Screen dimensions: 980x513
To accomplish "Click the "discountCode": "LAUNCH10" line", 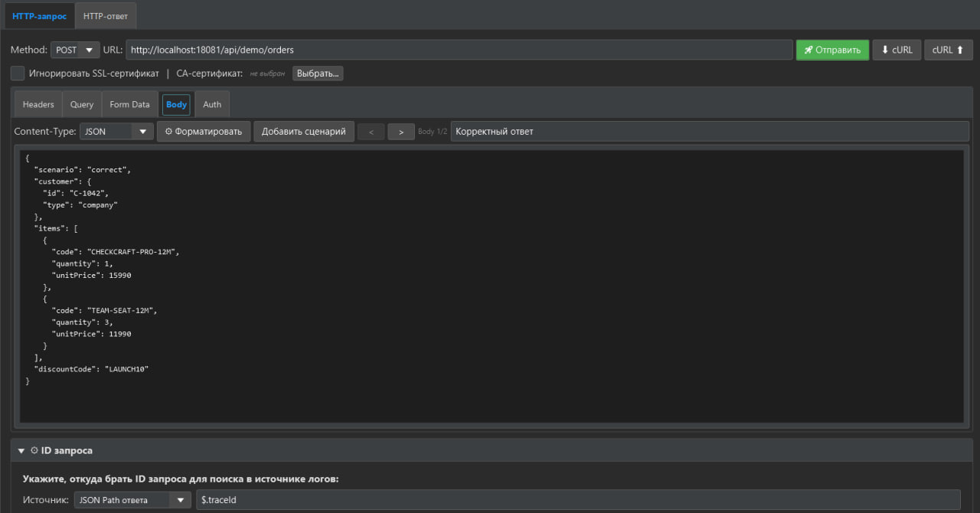I will click(x=91, y=369).
